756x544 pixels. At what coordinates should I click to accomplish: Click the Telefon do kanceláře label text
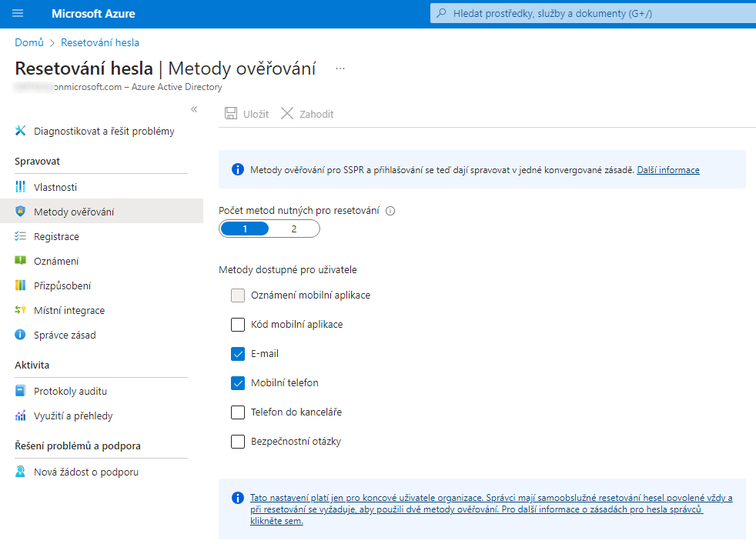coord(296,412)
